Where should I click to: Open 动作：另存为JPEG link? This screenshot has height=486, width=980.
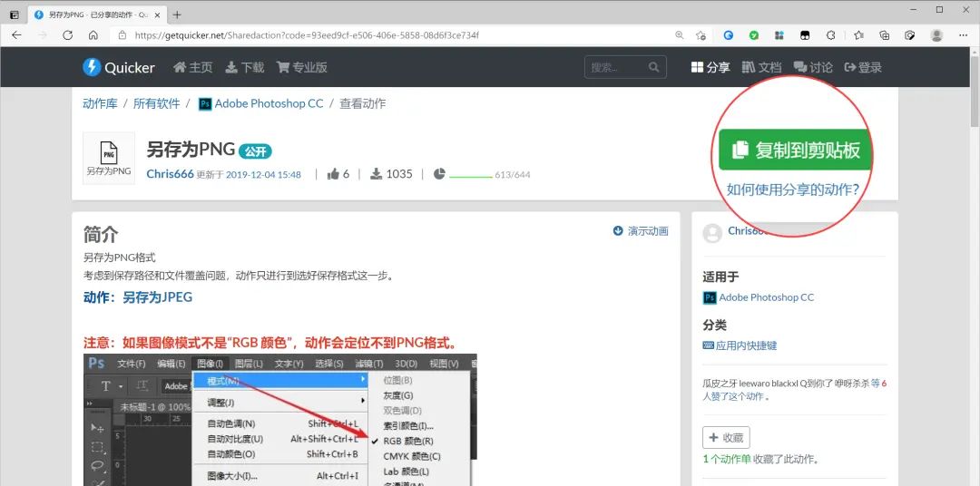pos(138,297)
